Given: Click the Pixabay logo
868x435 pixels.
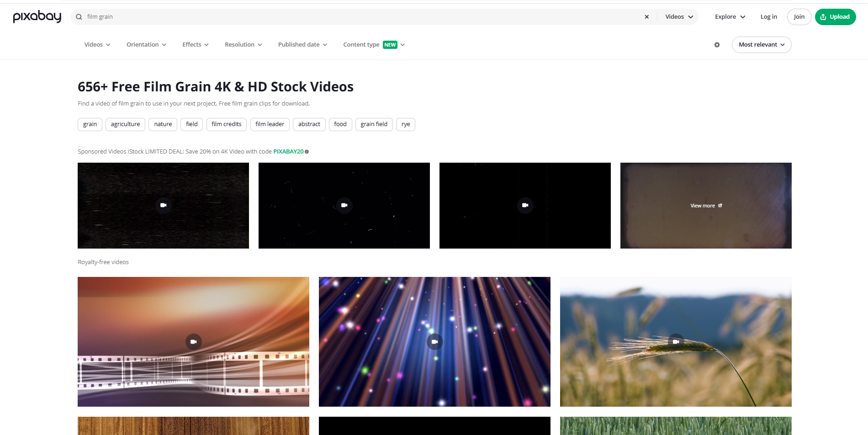Looking at the screenshot, I should click(x=37, y=16).
